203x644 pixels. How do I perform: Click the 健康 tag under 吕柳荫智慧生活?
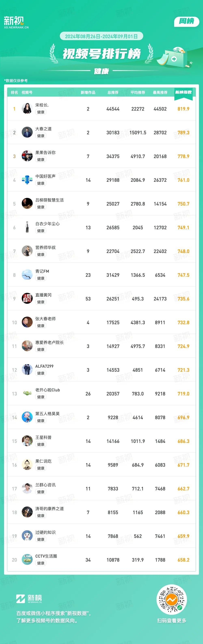[41, 207]
